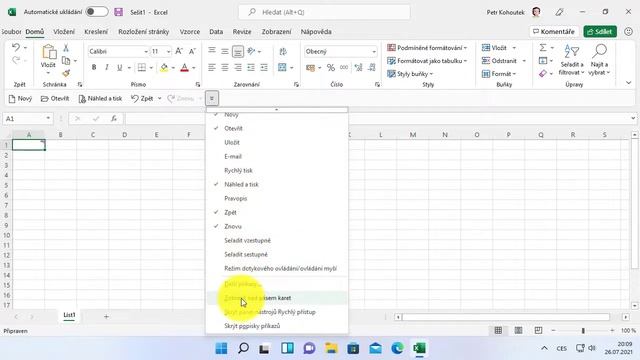Decrease font size with the smaller A icon
This screenshot has height=360, width=640.
192,51
